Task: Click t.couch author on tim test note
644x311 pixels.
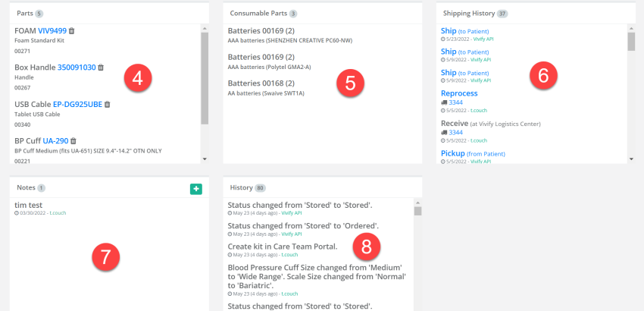Action: [x=58, y=213]
